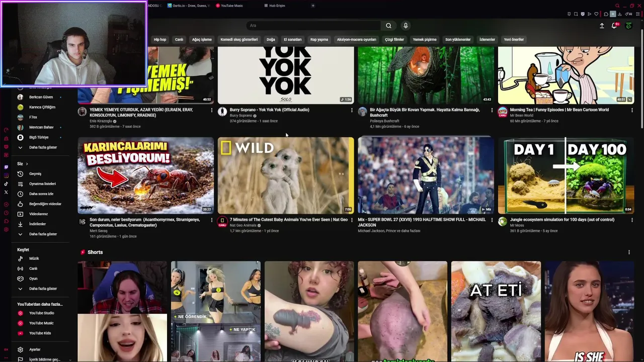The width and height of the screenshot is (644, 362).
Task: Play the Michael Jackson Super Bowl mix thumbnail
Action: click(x=426, y=175)
